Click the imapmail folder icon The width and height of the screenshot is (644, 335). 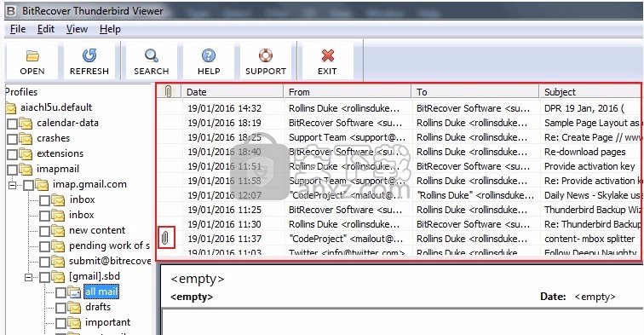[x=26, y=170]
